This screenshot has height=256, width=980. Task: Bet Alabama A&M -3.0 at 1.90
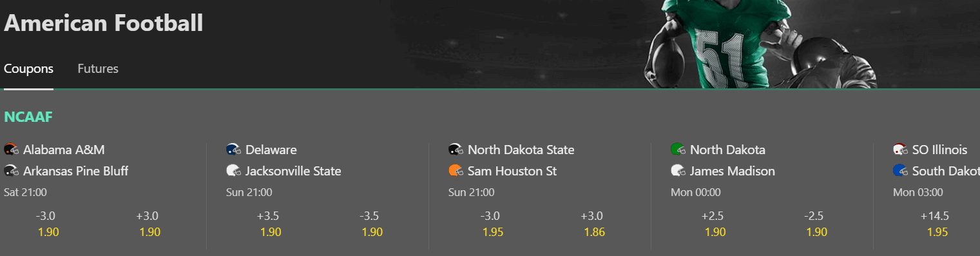pyautogui.click(x=48, y=224)
